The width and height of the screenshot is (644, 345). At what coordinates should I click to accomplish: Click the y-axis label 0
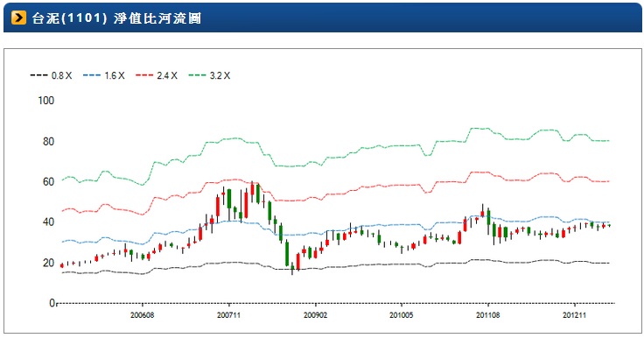coord(52,303)
